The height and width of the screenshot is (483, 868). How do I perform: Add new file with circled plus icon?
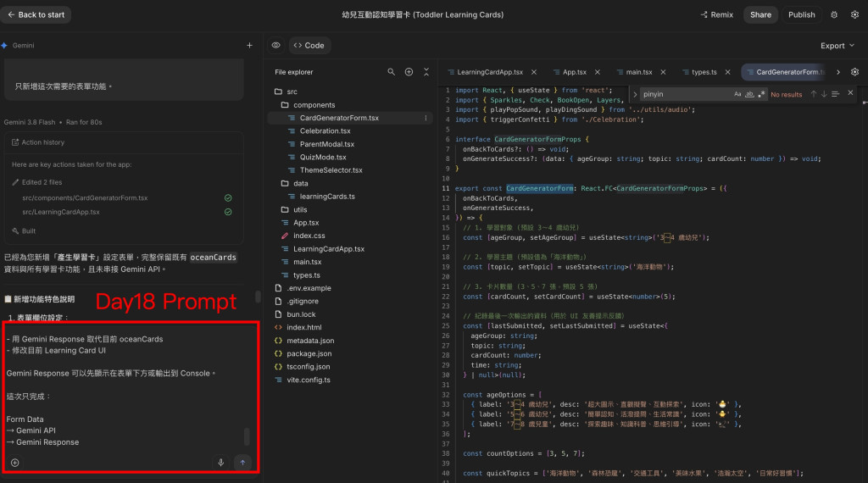[409, 72]
